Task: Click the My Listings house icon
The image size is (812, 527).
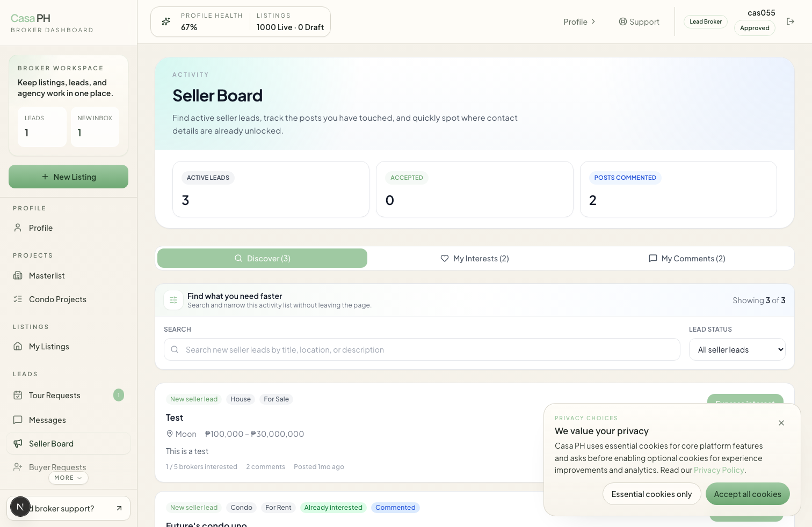Action: pos(18,346)
